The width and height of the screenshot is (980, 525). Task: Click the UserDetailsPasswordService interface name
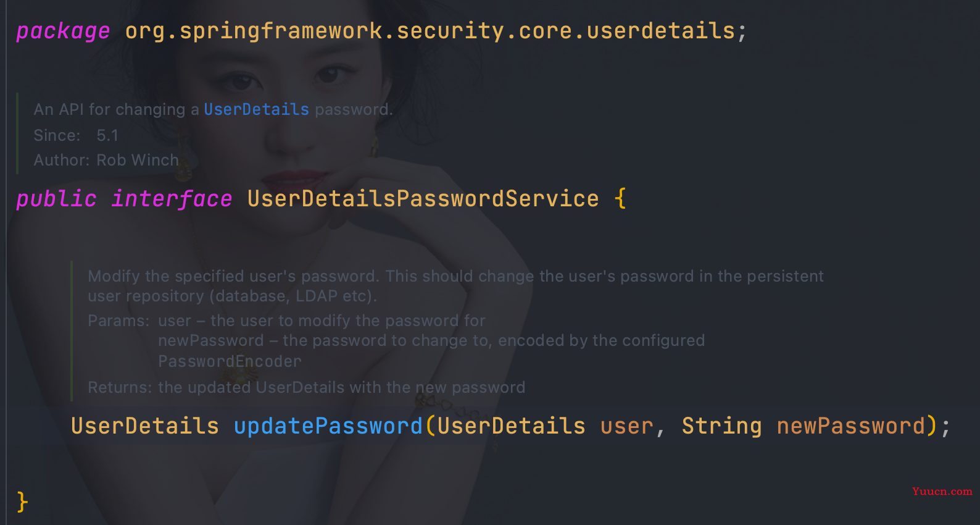pos(423,199)
